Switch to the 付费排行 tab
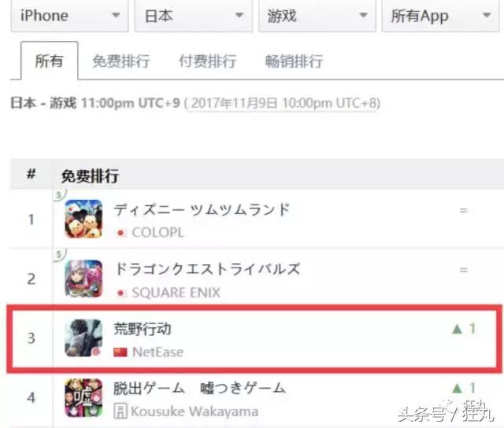This screenshot has width=504, height=428. click(x=208, y=61)
